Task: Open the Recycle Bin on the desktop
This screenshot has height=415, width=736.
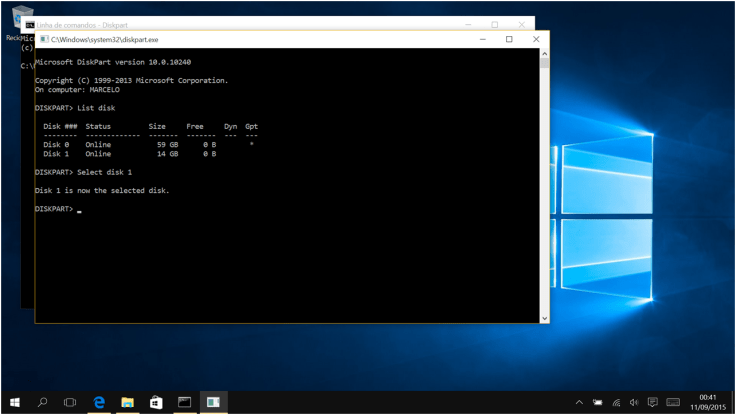Action: click(18, 22)
